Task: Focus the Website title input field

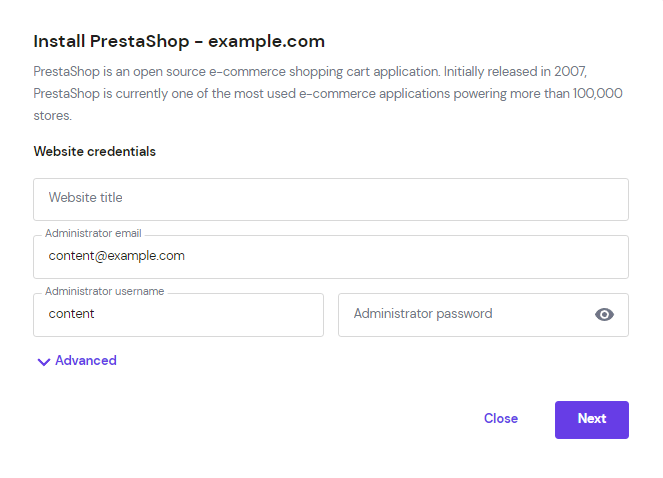Action: click(x=330, y=199)
